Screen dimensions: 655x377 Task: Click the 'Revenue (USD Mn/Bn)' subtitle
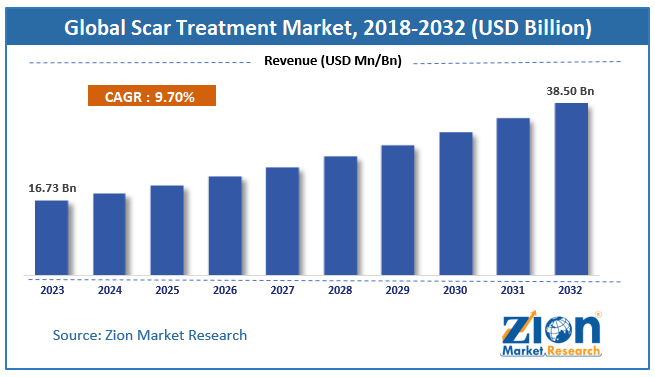[333, 61]
